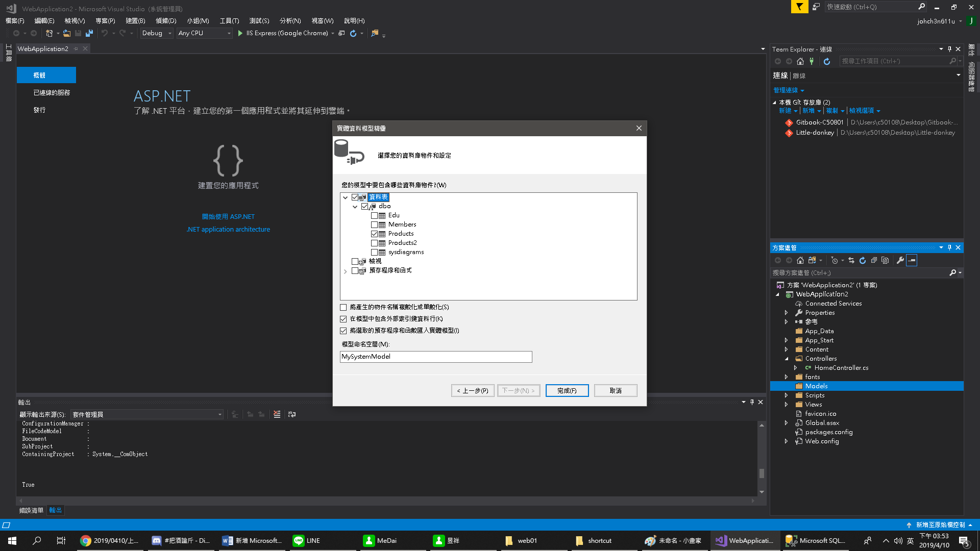Image resolution: width=980 pixels, height=551 pixels.
Task: Toggle the dbo schema checkbox
Action: tap(364, 207)
